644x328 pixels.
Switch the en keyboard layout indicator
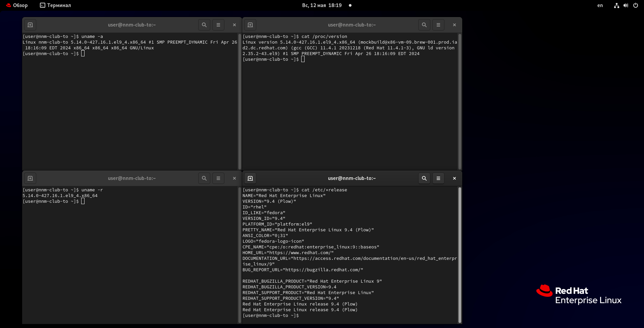[600, 5]
